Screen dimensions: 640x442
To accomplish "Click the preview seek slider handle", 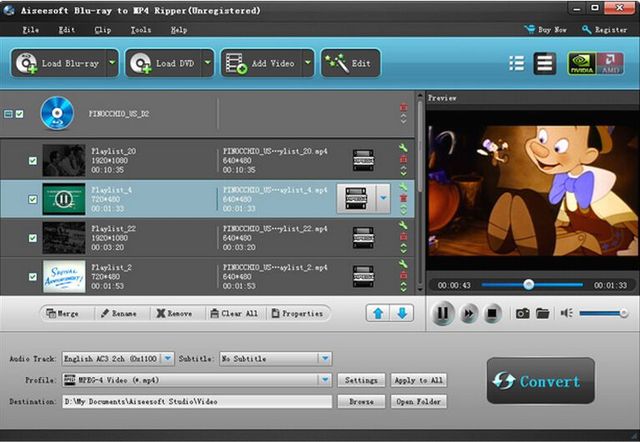I will 529,284.
